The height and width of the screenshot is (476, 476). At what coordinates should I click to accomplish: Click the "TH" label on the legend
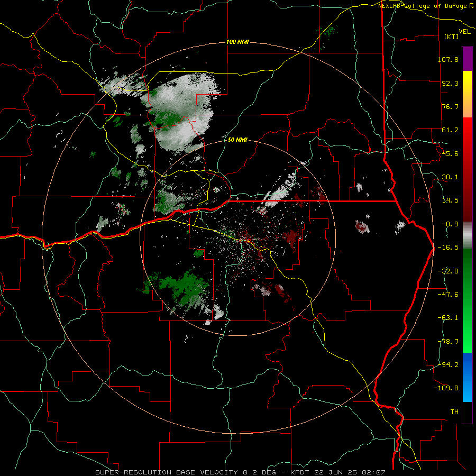pos(454,412)
